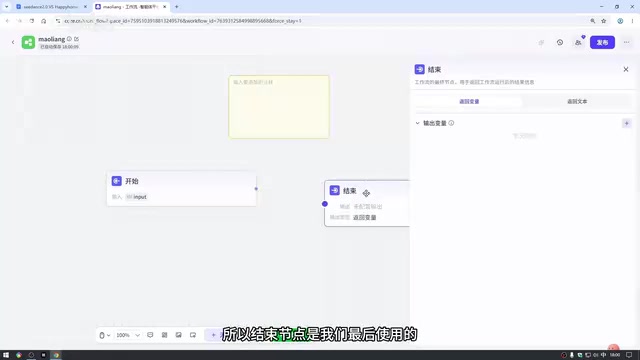This screenshot has width=640, height=360.
Task: Open a new browser tab
Action: (x=177, y=7)
